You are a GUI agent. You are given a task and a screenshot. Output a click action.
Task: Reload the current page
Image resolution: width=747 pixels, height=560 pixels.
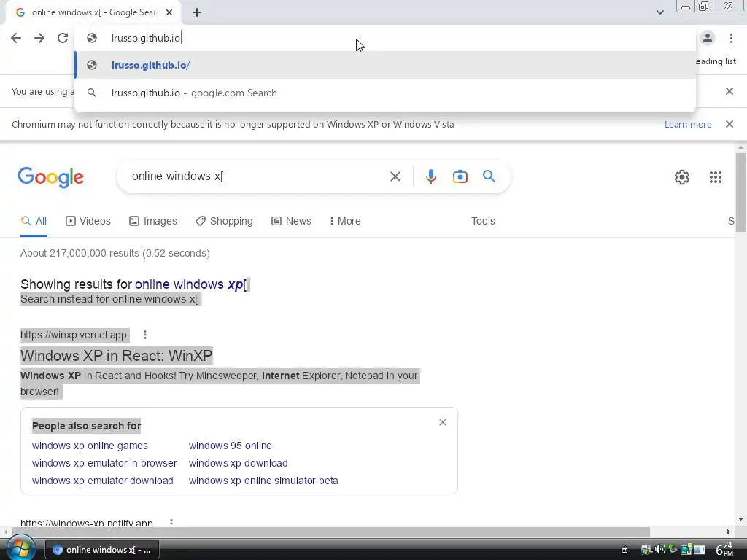point(63,38)
